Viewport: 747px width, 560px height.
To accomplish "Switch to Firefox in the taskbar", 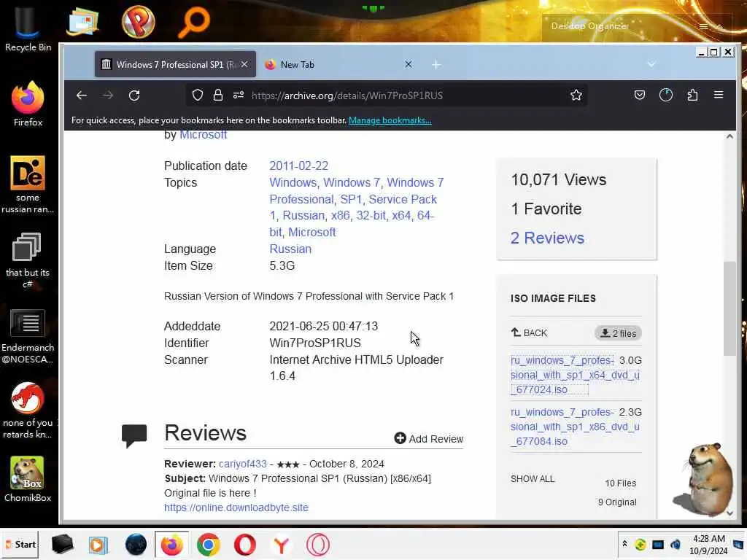I will 171,545.
